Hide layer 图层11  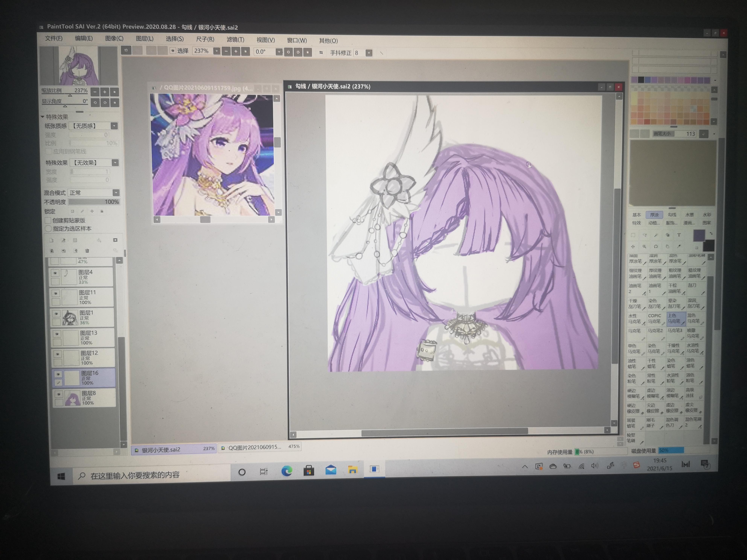[x=56, y=293]
